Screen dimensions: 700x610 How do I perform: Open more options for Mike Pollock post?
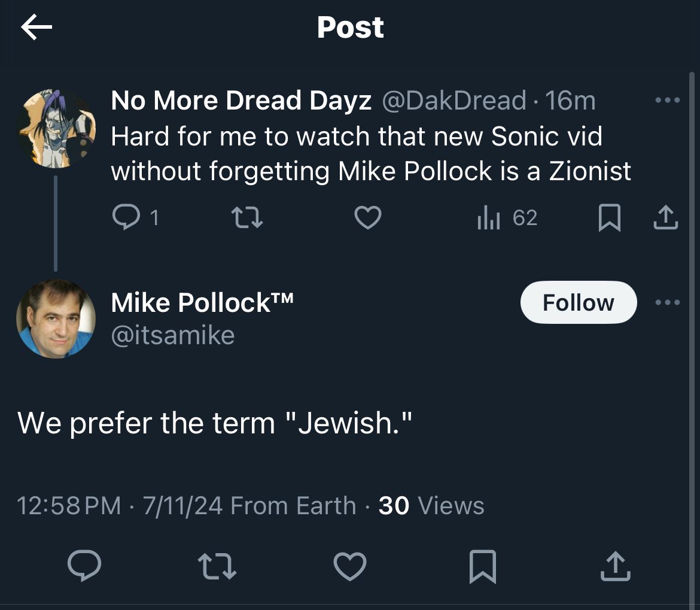pyautogui.click(x=667, y=302)
